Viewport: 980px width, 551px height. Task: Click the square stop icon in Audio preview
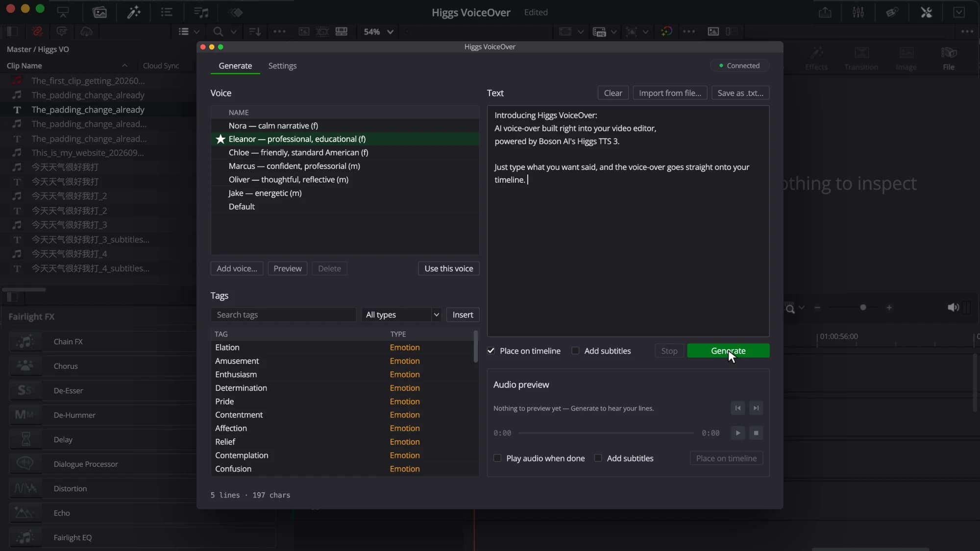tap(756, 433)
